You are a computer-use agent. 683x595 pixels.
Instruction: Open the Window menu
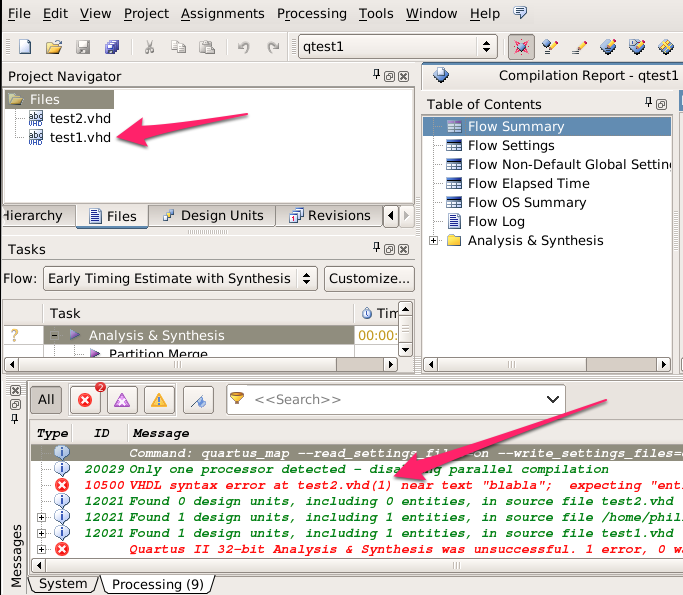(431, 14)
